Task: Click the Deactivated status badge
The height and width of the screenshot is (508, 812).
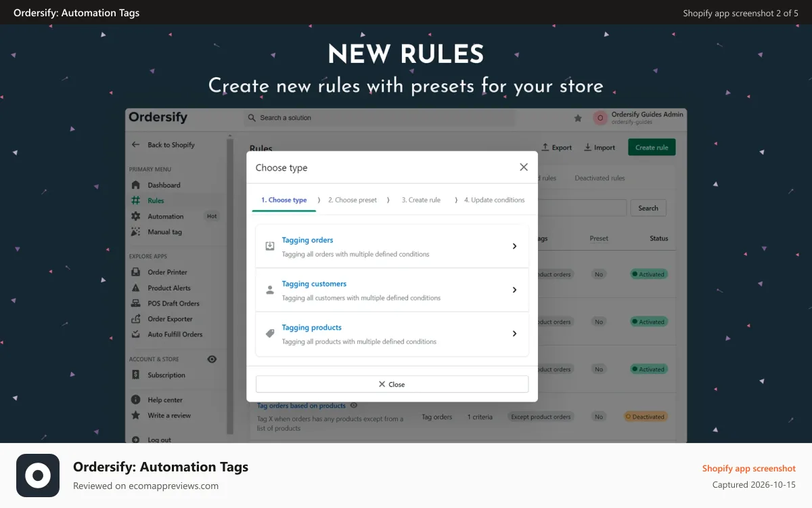Action: tap(646, 417)
